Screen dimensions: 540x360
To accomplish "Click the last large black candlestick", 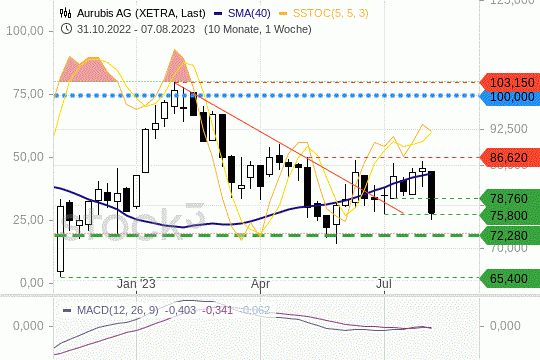I will (x=432, y=192).
